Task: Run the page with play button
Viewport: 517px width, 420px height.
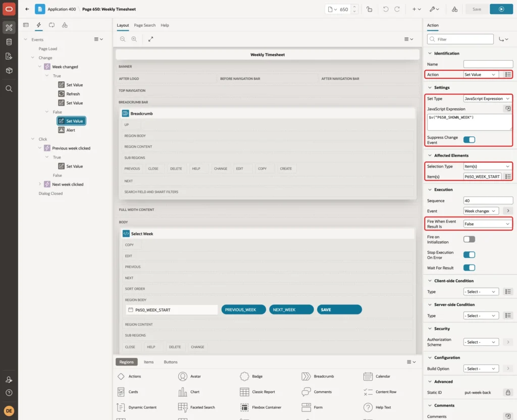Action: [501, 9]
